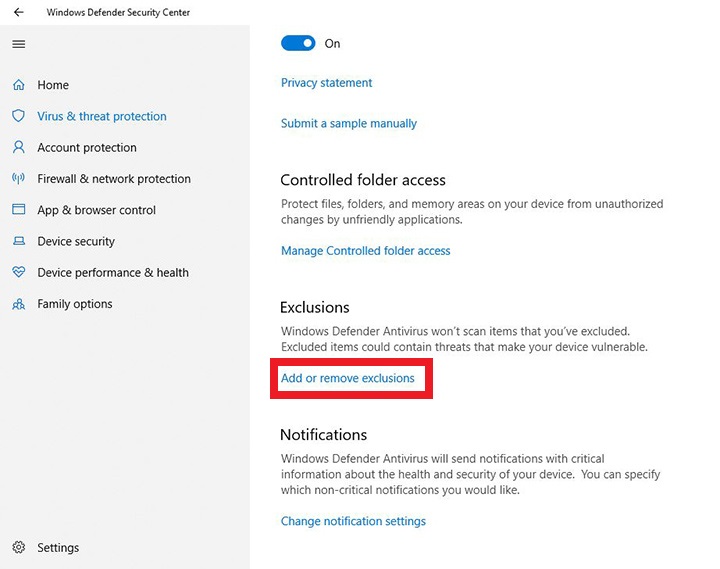The image size is (720, 569).
Task: Click the App & browser control icon
Action: pyautogui.click(x=18, y=210)
